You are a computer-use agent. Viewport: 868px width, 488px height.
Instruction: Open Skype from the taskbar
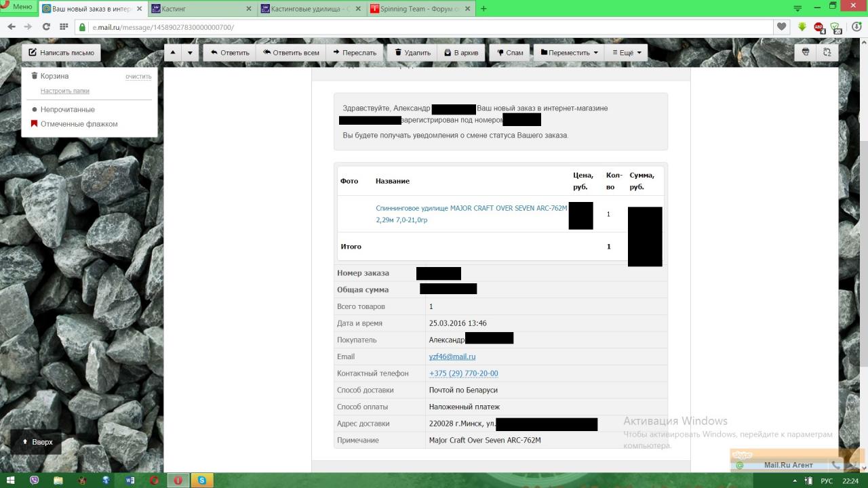click(x=201, y=480)
